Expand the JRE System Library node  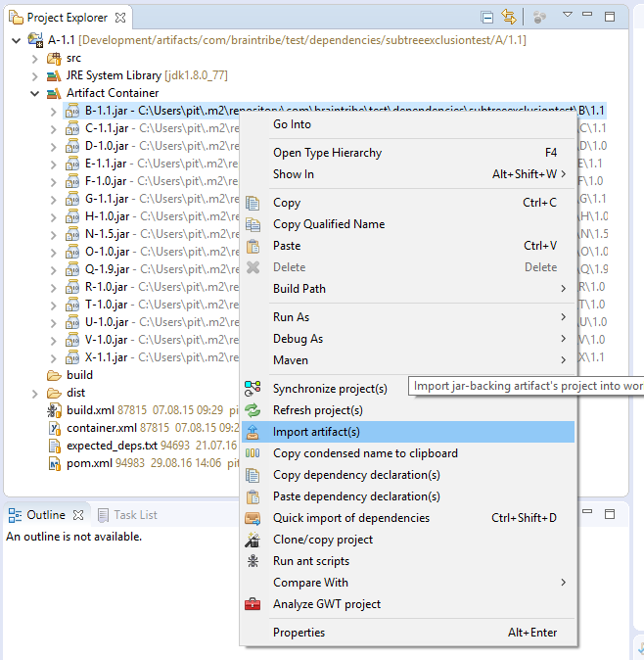point(35,75)
